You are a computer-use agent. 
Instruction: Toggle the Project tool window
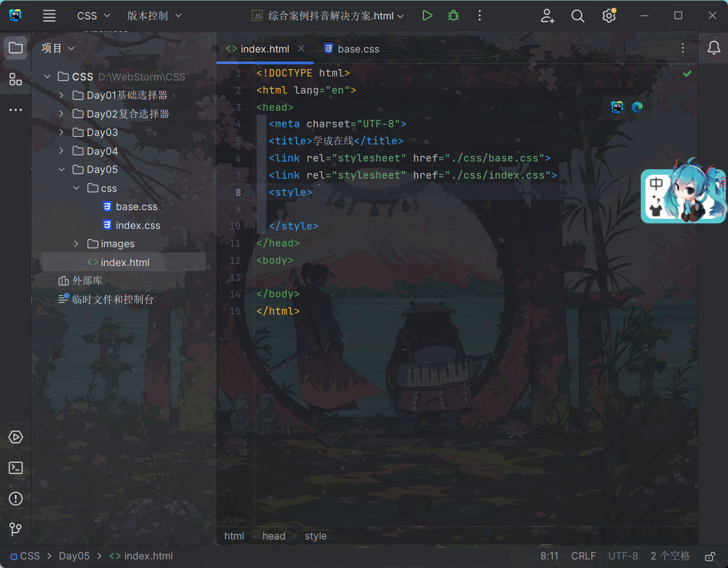click(16, 48)
